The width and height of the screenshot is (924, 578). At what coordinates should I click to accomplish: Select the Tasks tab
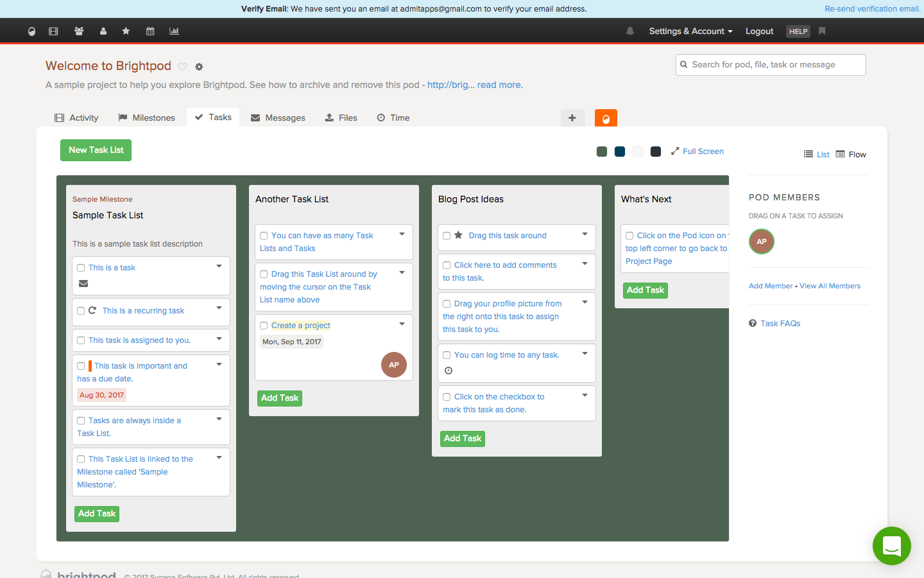213,117
